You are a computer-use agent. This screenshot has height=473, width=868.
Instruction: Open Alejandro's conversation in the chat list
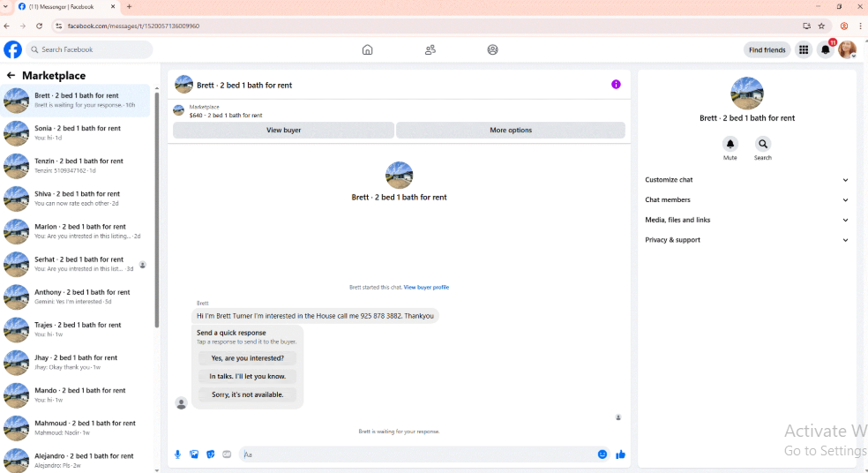click(x=76, y=460)
